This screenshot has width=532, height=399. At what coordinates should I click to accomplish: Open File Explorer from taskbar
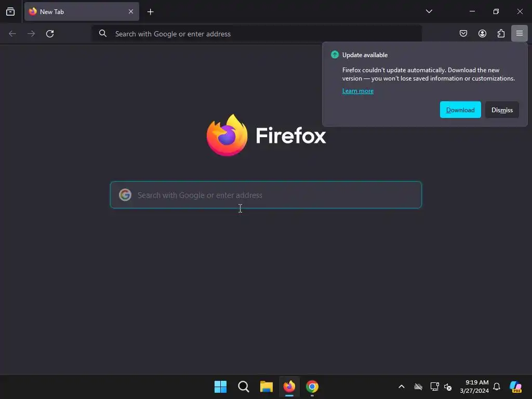point(267,387)
